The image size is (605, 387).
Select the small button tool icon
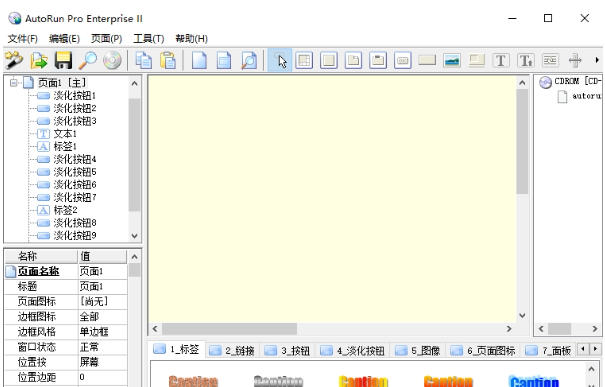402,61
